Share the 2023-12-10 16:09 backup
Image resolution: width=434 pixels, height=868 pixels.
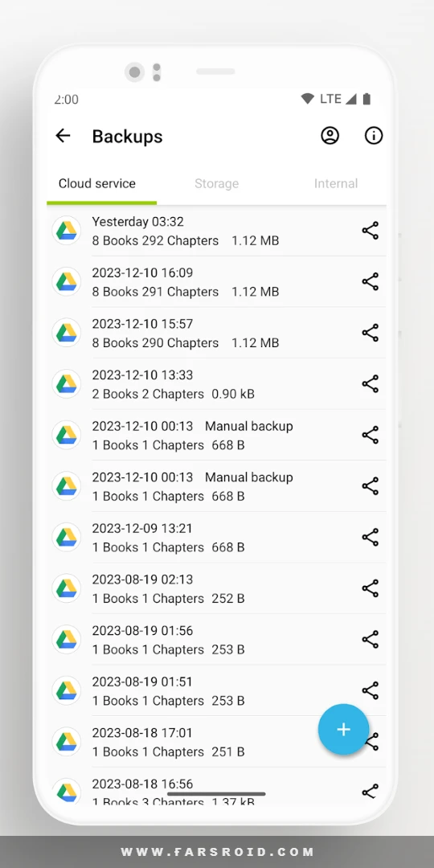371,282
